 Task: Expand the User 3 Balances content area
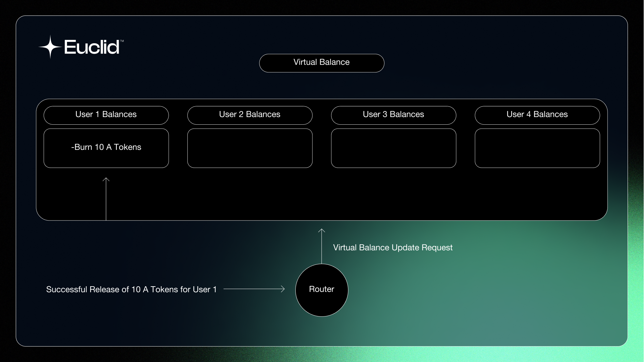coord(394,148)
